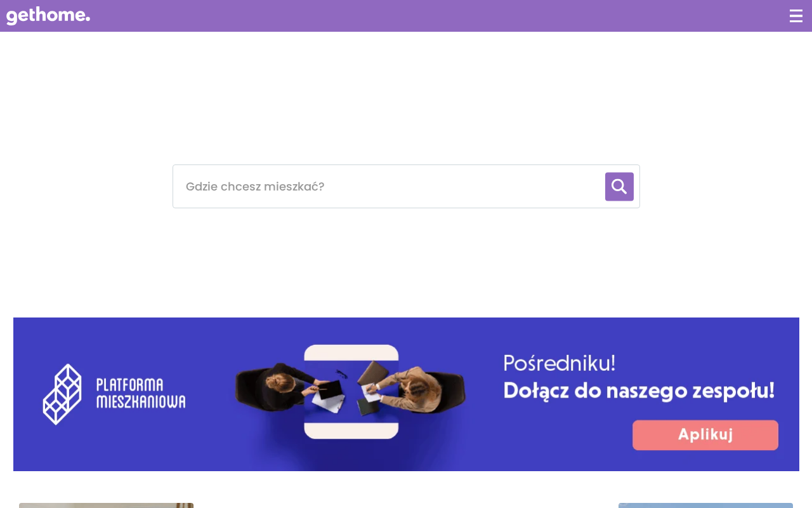Open the hamburger menu in header
This screenshot has height=508, width=812.
(796, 16)
